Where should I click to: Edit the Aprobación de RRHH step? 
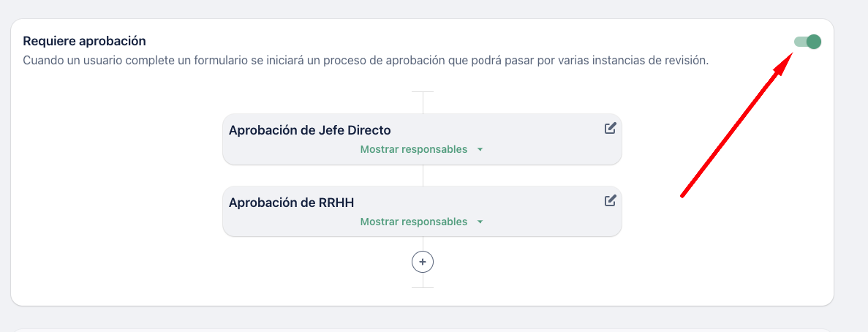(x=611, y=200)
